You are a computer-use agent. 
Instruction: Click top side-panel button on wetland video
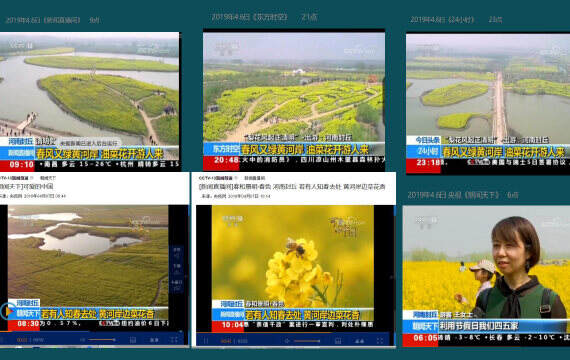177,253
